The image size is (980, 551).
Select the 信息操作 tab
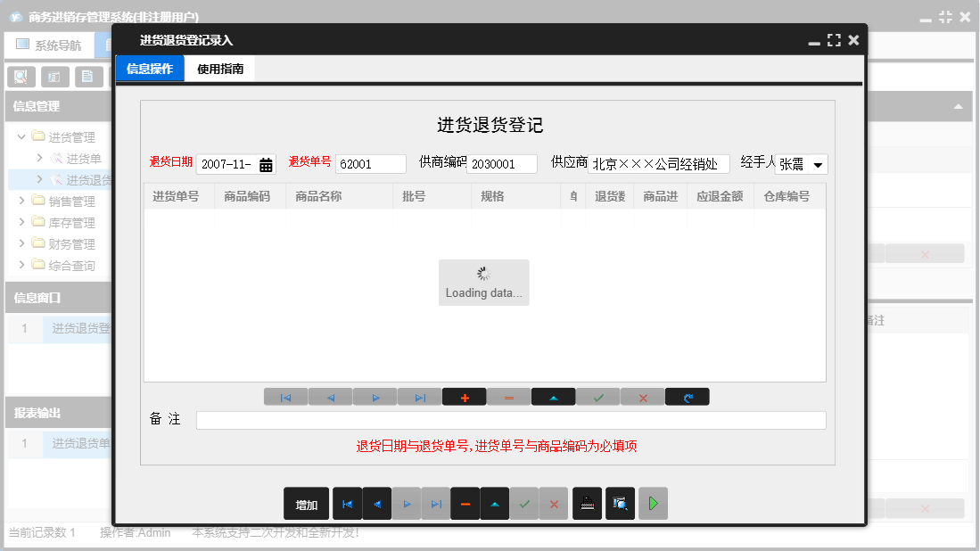click(149, 67)
